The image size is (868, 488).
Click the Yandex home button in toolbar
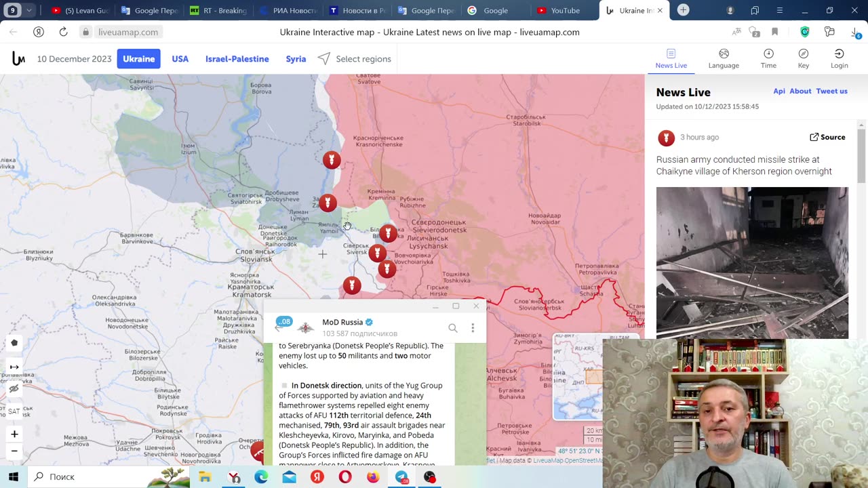tap(39, 32)
